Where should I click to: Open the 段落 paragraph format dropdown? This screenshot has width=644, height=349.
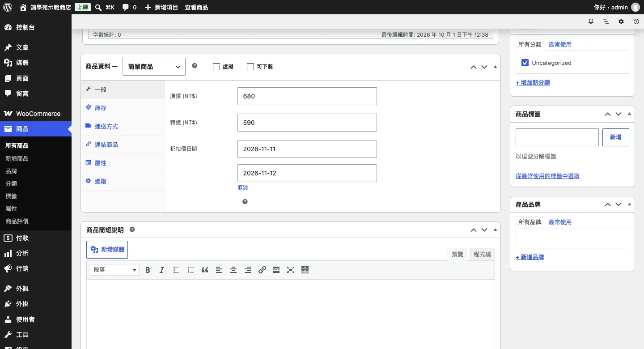click(x=114, y=270)
